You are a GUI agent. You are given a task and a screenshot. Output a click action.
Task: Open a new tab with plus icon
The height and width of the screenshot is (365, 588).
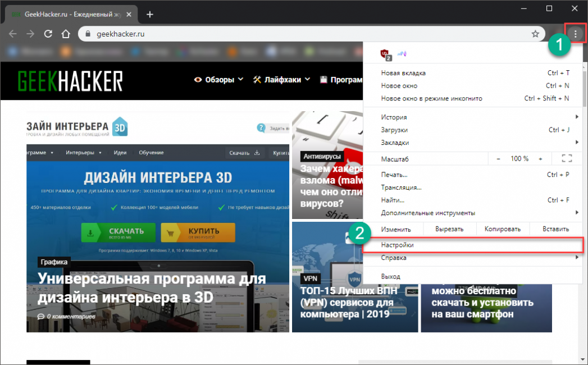149,14
